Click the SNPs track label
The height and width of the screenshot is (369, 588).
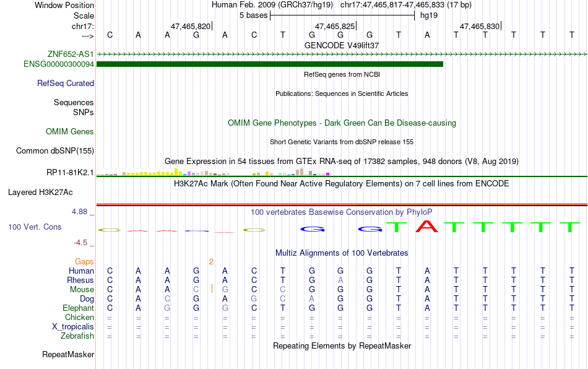coord(84,112)
